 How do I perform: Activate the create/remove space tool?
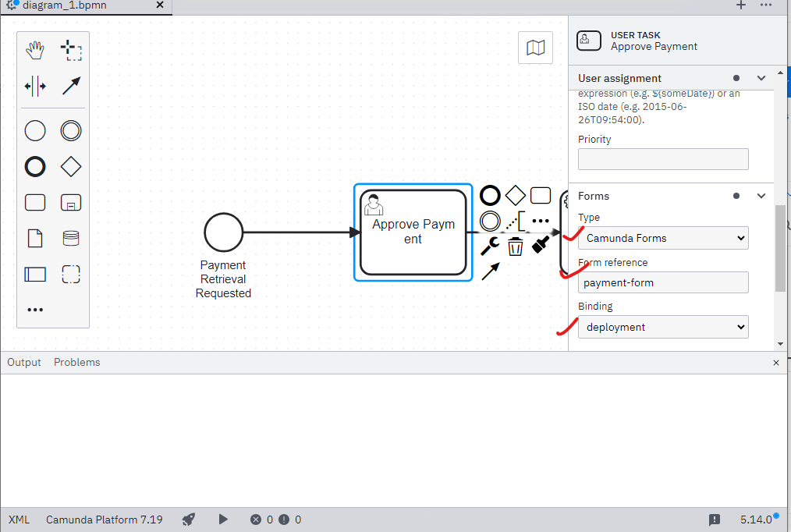coord(35,87)
